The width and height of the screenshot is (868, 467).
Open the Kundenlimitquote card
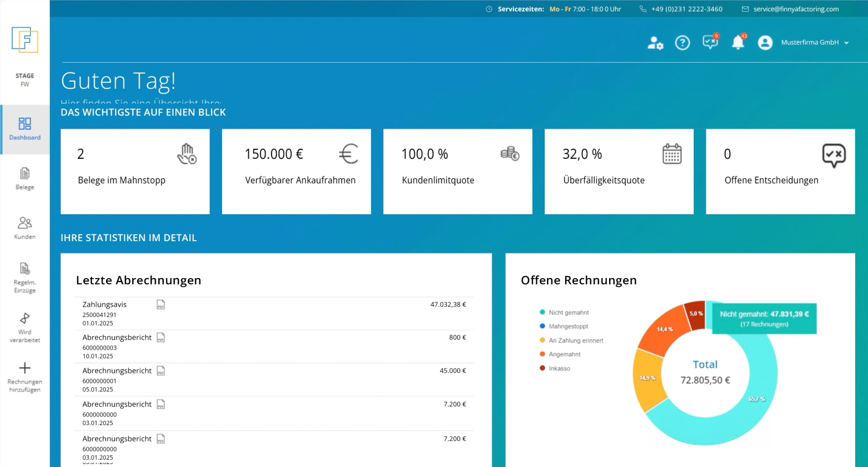pyautogui.click(x=458, y=172)
